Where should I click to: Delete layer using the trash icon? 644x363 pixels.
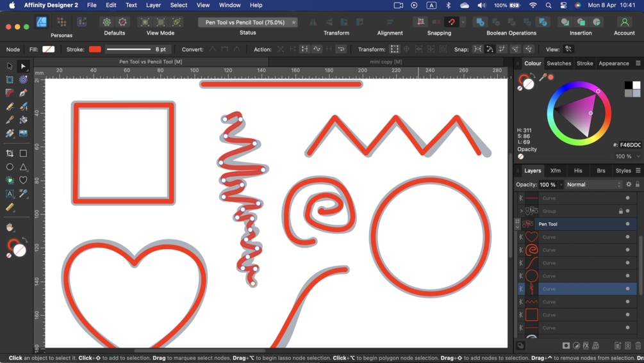[x=638, y=346]
